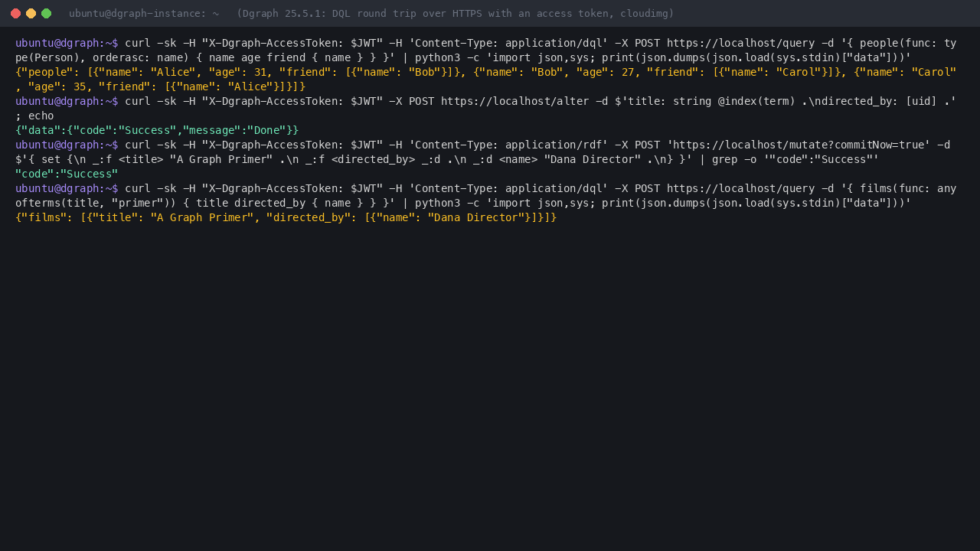Click the window title "ubuntu@dgraph-instance: ~"

point(144,13)
